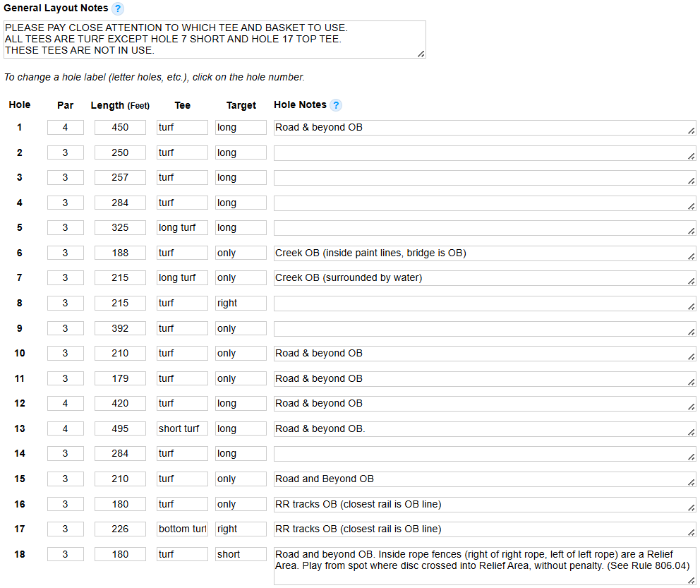700x588 pixels.
Task: Click the Tee field for hole 17
Action: click(x=182, y=529)
